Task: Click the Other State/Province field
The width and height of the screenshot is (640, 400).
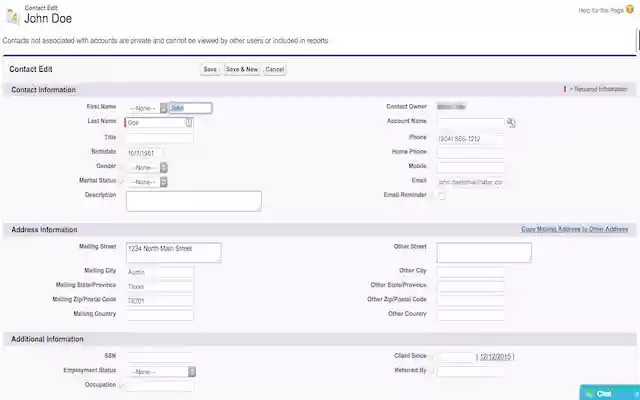Action: (x=471, y=286)
